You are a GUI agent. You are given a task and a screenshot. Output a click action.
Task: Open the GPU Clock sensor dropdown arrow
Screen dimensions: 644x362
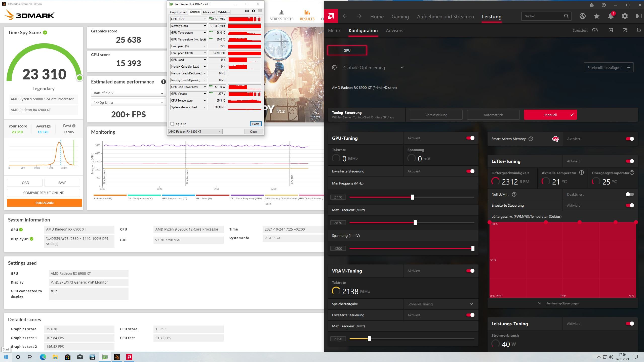point(205,19)
